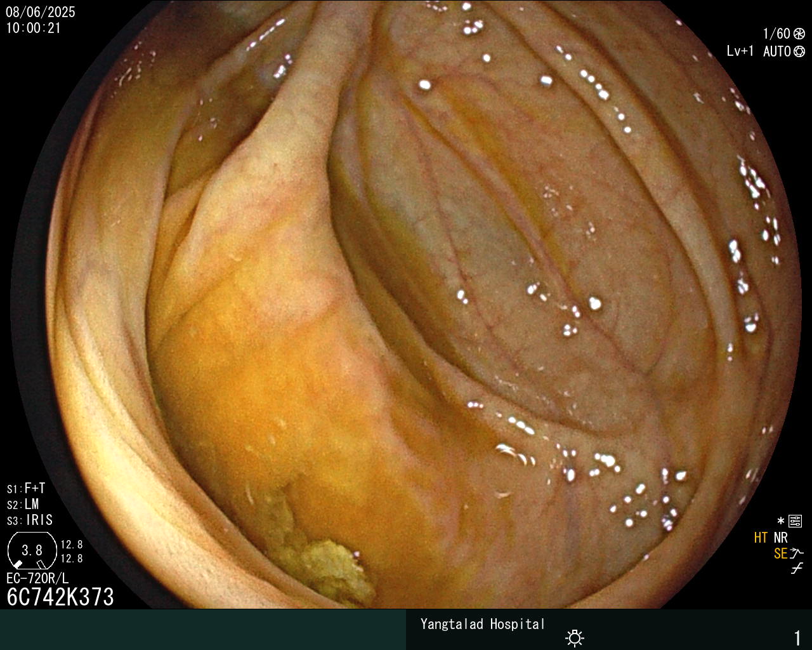This screenshot has height=650, width=812.
Task: Click the scope model EC-720R/L
Action: click(37, 578)
